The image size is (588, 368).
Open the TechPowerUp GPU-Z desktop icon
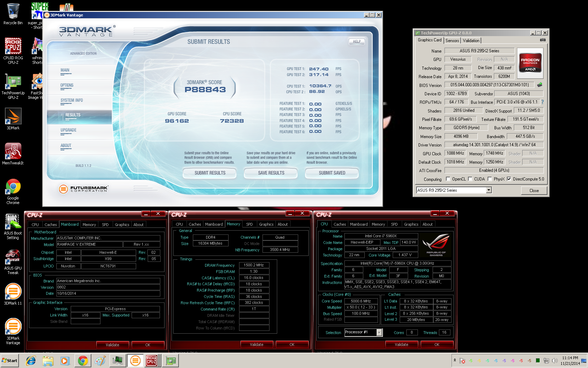[x=13, y=86]
